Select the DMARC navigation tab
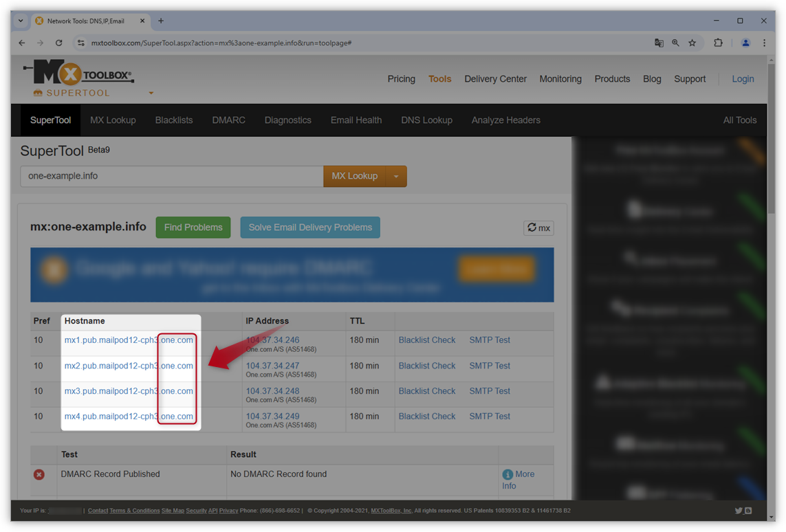The width and height of the screenshot is (786, 532). click(229, 120)
